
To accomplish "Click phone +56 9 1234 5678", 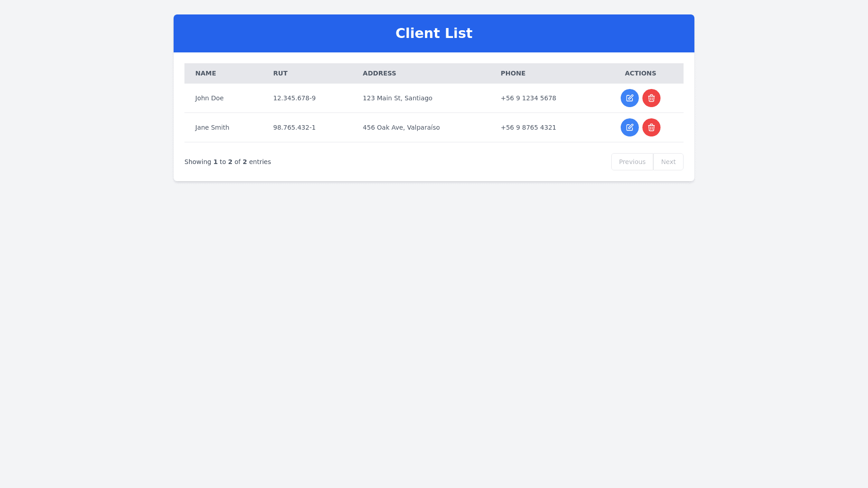I will point(528,98).
